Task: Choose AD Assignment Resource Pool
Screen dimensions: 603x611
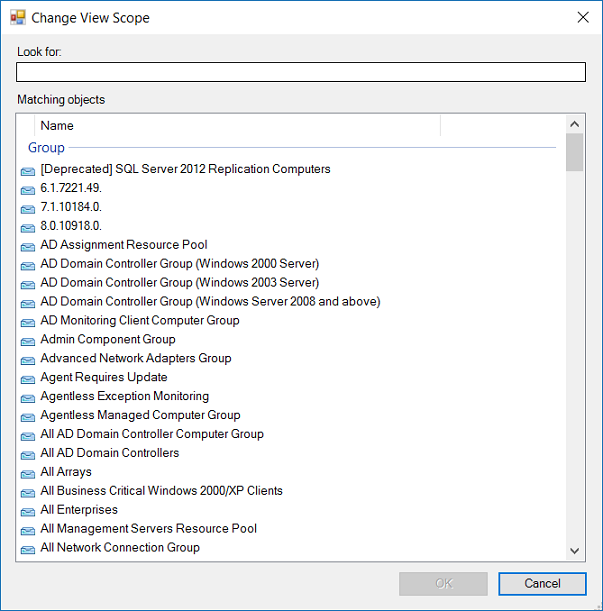Action: pos(124,245)
